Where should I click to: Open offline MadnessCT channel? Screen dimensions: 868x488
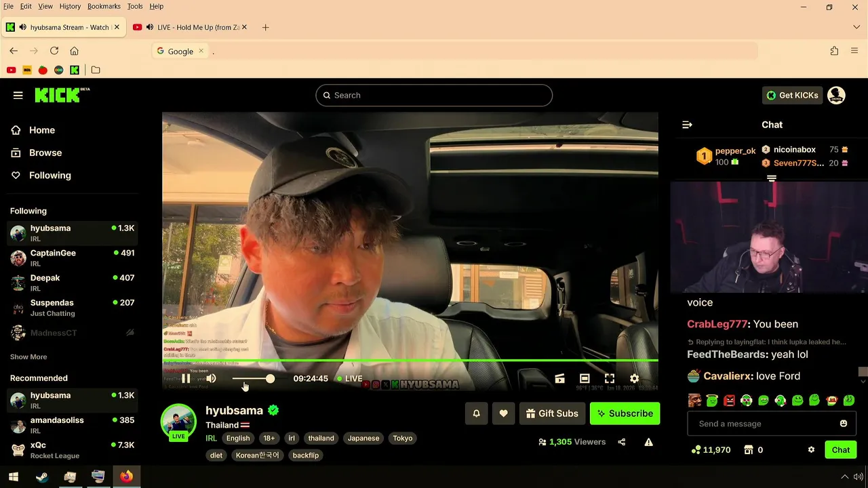(x=72, y=333)
